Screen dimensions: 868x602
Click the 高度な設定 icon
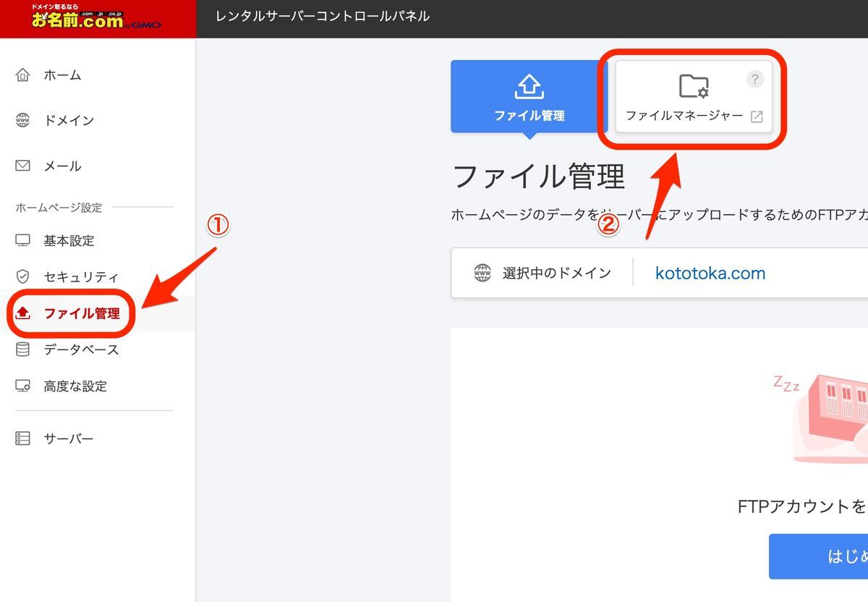(x=23, y=386)
